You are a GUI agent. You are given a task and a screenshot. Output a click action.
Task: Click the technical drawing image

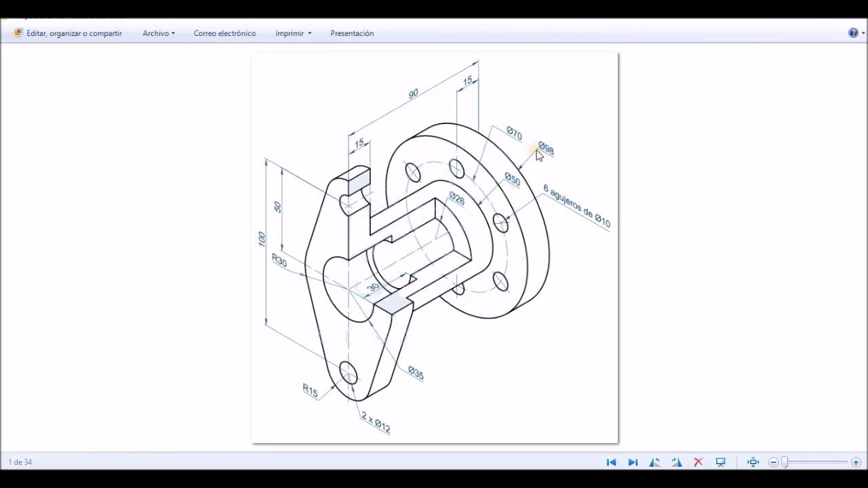435,248
